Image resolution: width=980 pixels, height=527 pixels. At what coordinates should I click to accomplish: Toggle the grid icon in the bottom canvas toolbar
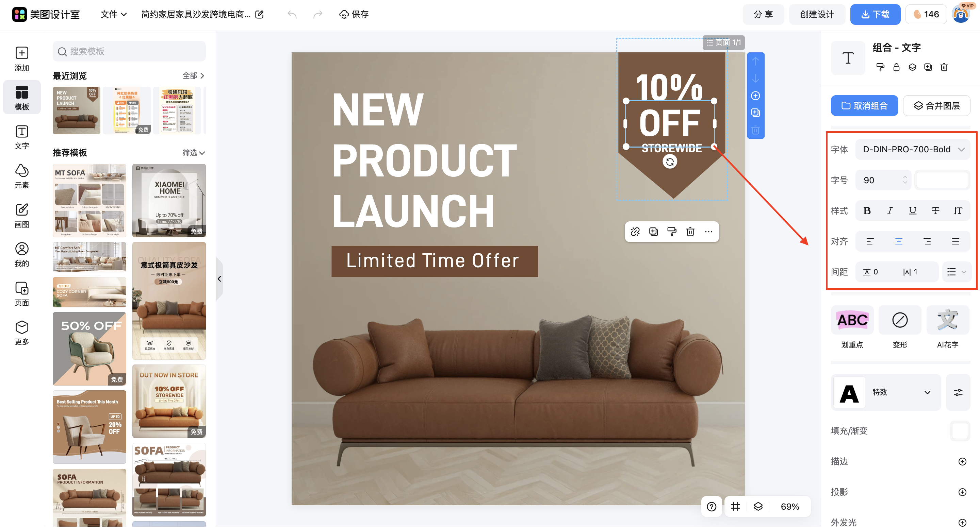tap(735, 507)
